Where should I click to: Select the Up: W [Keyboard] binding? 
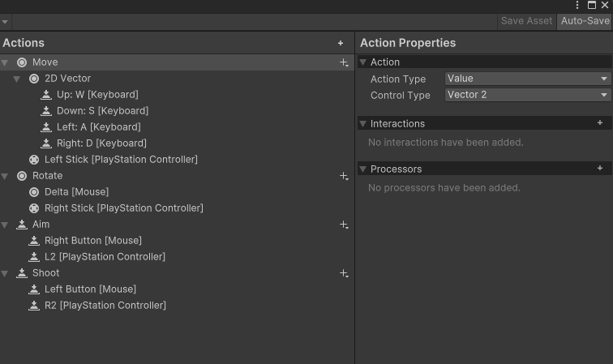97,95
